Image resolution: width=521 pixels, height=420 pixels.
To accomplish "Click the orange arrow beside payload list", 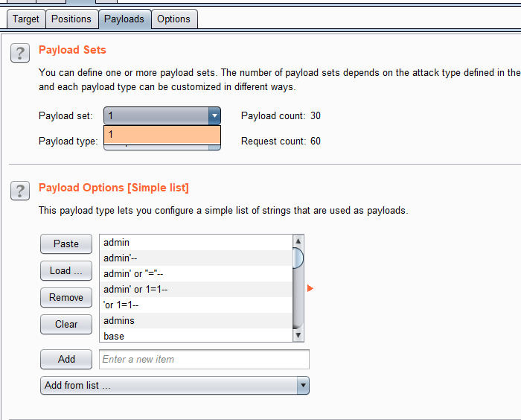I will pos(310,288).
